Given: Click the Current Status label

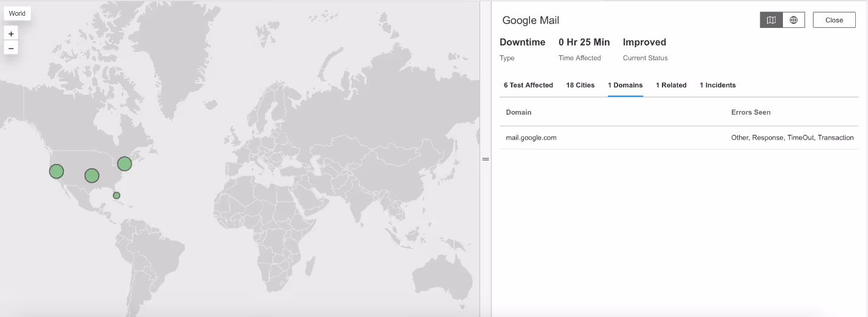Looking at the screenshot, I should [646, 58].
